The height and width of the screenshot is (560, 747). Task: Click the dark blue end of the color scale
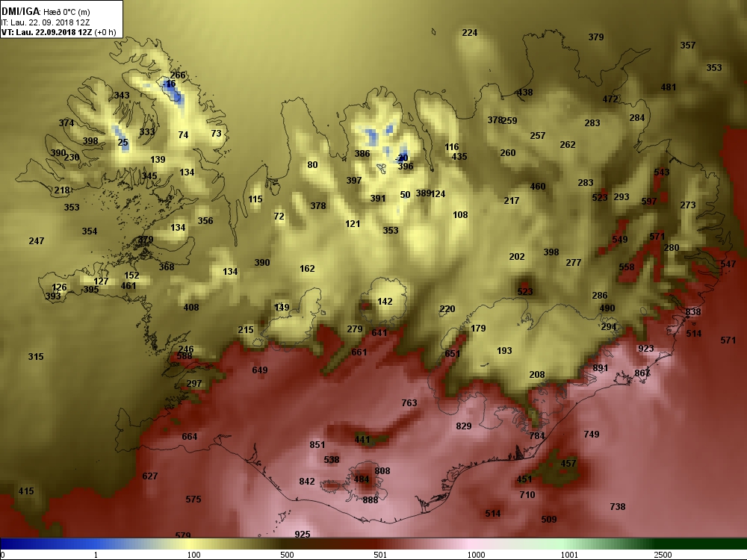click(x=10, y=544)
